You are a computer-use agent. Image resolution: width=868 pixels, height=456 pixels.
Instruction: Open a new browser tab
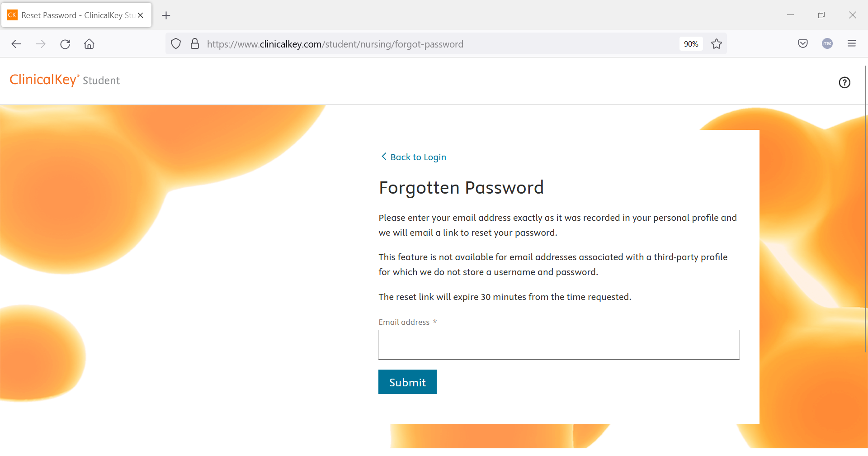pyautogui.click(x=166, y=15)
